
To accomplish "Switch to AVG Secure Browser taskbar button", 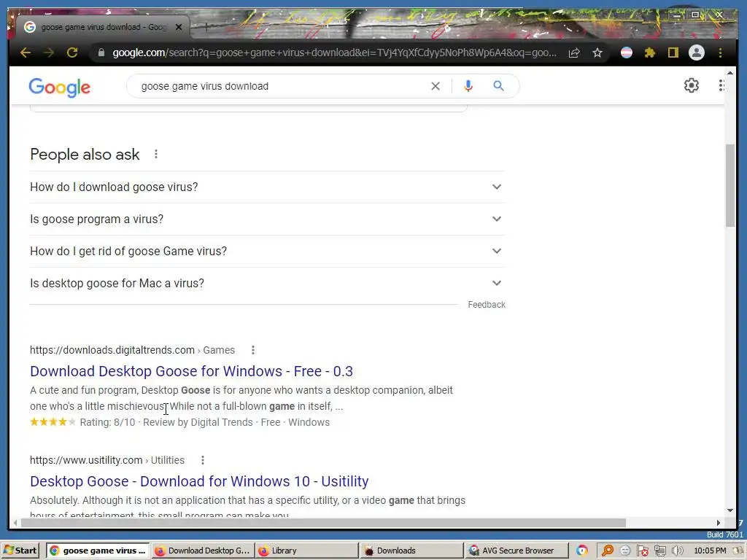I will (x=516, y=551).
